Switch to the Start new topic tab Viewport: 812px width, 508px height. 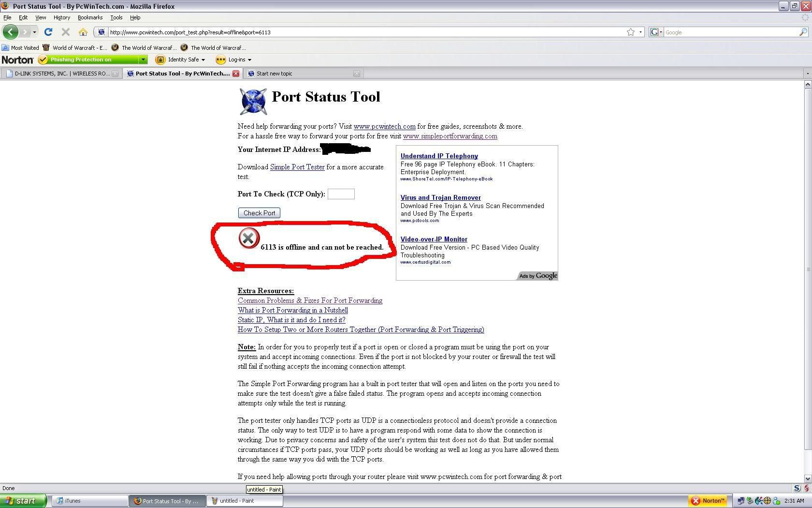pos(304,74)
